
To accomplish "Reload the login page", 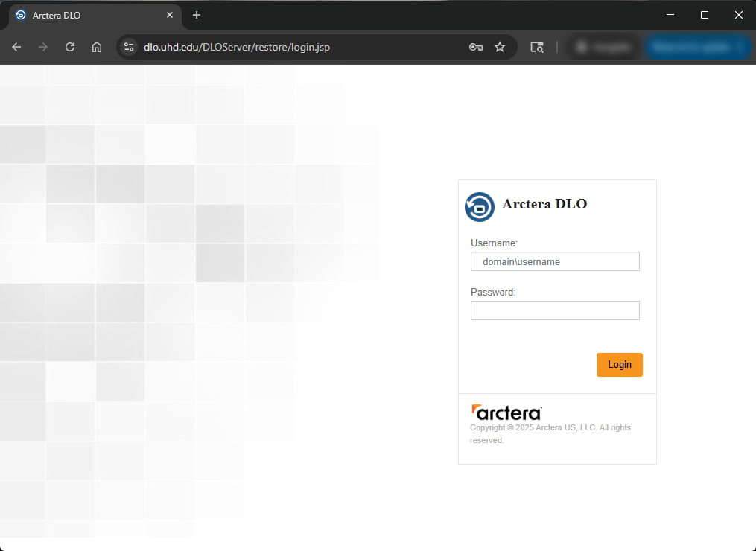I will coord(70,47).
